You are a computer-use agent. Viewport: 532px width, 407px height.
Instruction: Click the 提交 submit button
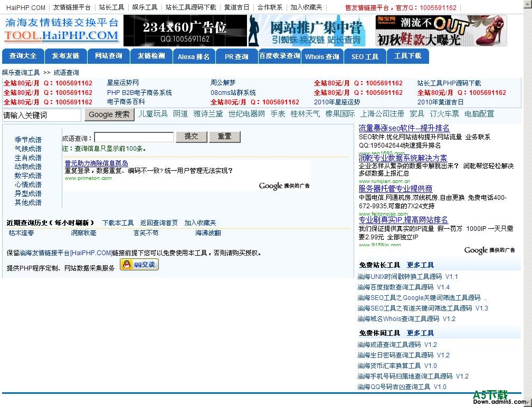[192, 137]
